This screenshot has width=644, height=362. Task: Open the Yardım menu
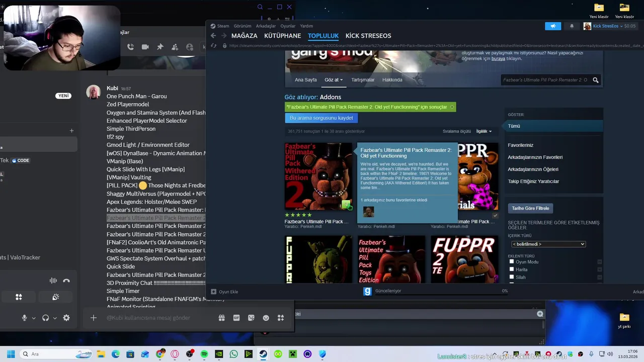click(306, 26)
